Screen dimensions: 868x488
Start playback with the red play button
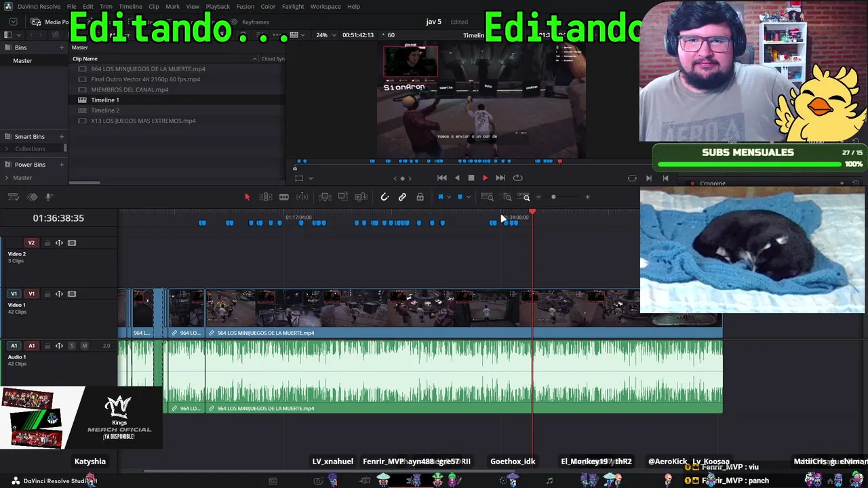pos(485,178)
